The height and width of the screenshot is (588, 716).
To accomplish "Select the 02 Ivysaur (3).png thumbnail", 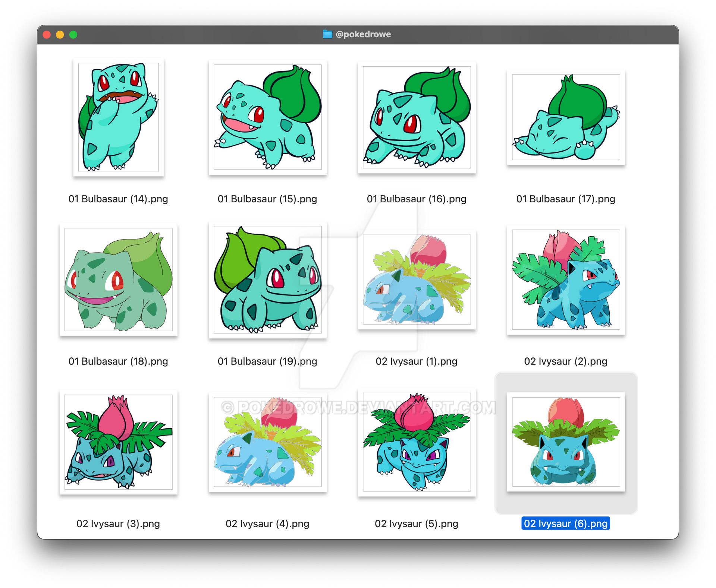I will click(118, 442).
